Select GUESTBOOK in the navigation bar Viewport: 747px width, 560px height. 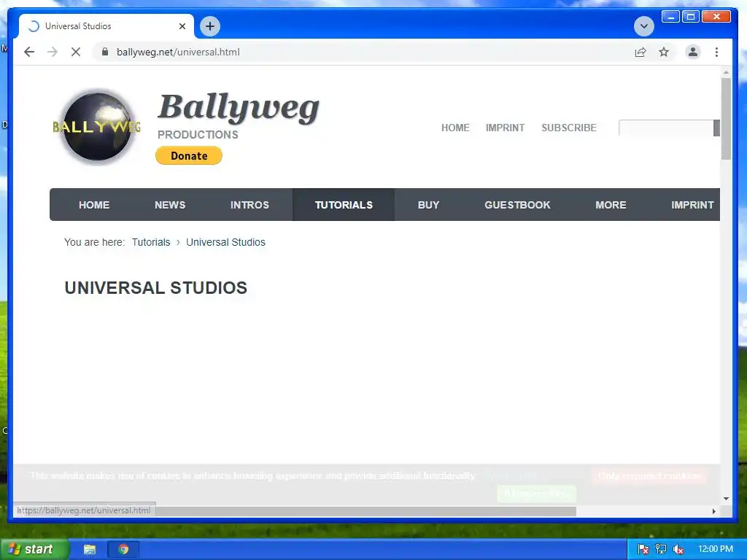(x=517, y=205)
